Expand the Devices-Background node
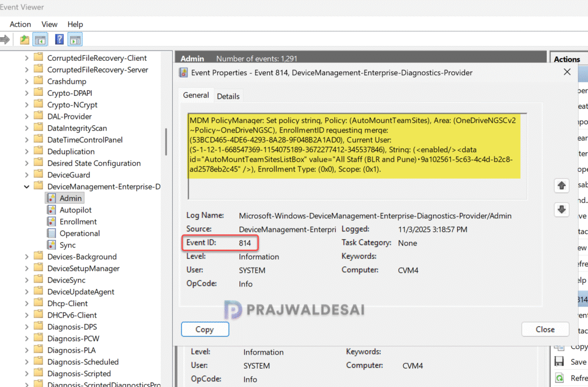 tap(26, 257)
